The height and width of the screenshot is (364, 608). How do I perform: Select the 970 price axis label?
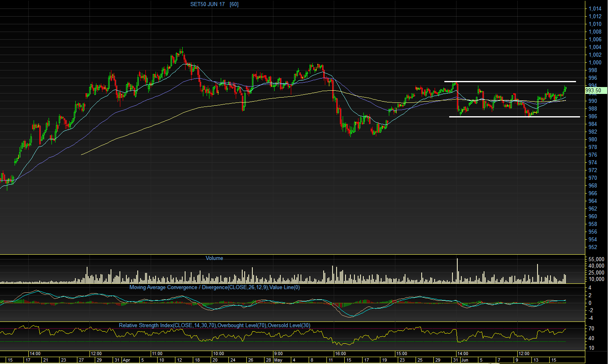point(592,178)
